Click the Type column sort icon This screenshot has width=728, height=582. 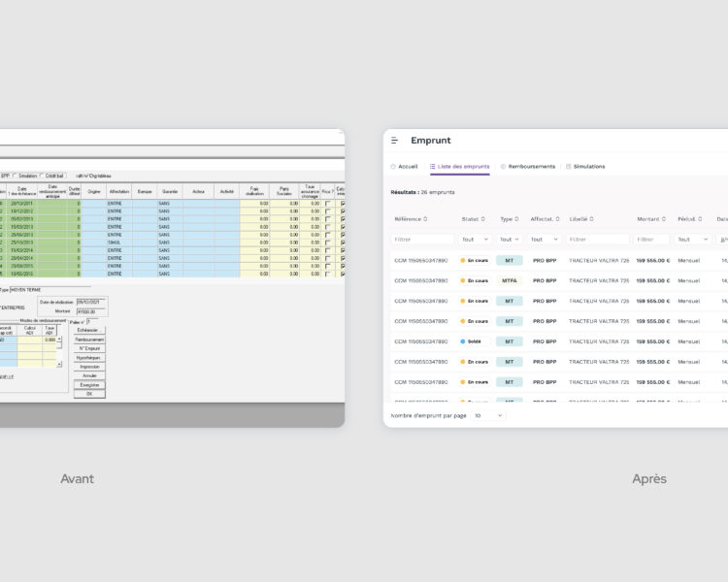pyautogui.click(x=517, y=218)
